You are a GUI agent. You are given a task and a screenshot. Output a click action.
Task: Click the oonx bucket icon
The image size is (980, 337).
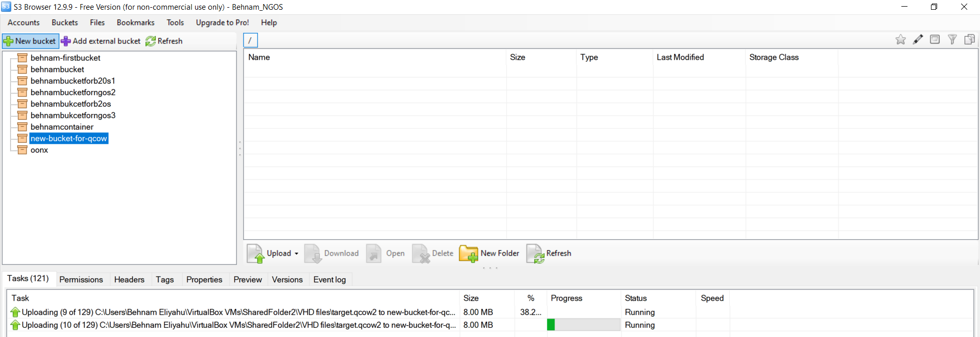coord(22,150)
